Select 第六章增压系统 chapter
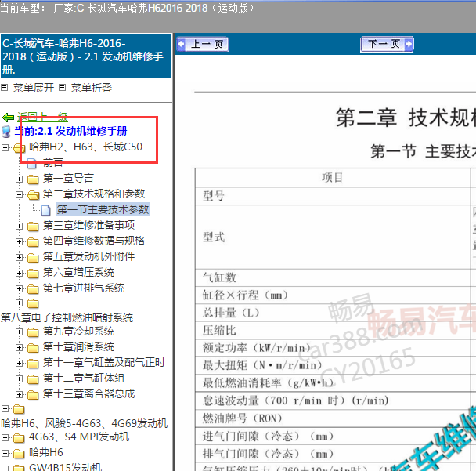 [x=78, y=273]
